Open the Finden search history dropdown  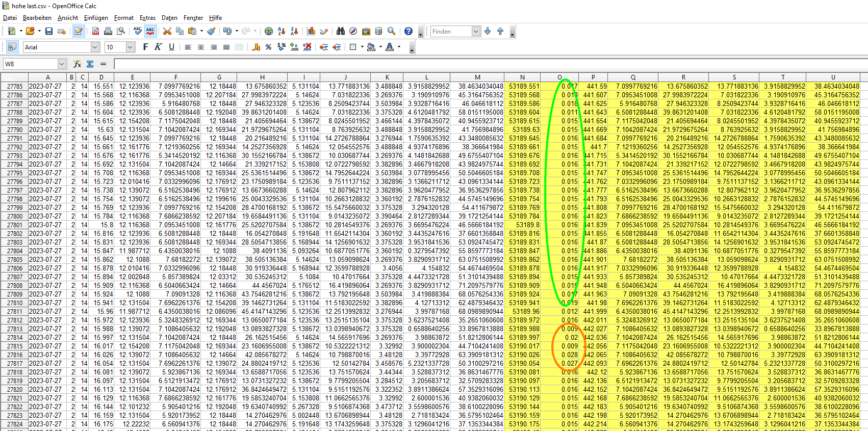click(476, 31)
